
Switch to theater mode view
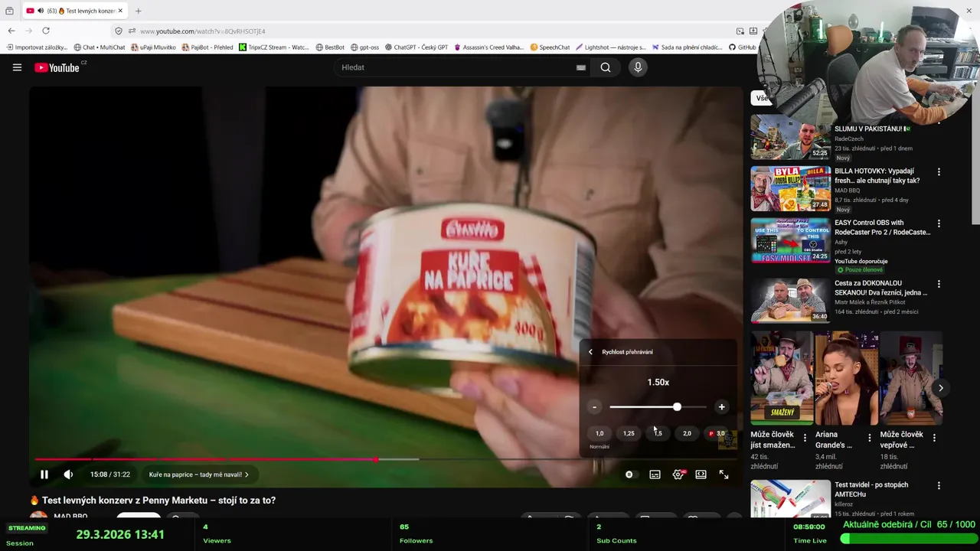tap(701, 474)
